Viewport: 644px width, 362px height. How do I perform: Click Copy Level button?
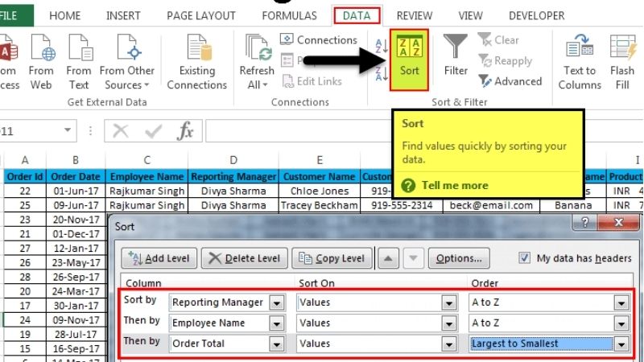332,258
